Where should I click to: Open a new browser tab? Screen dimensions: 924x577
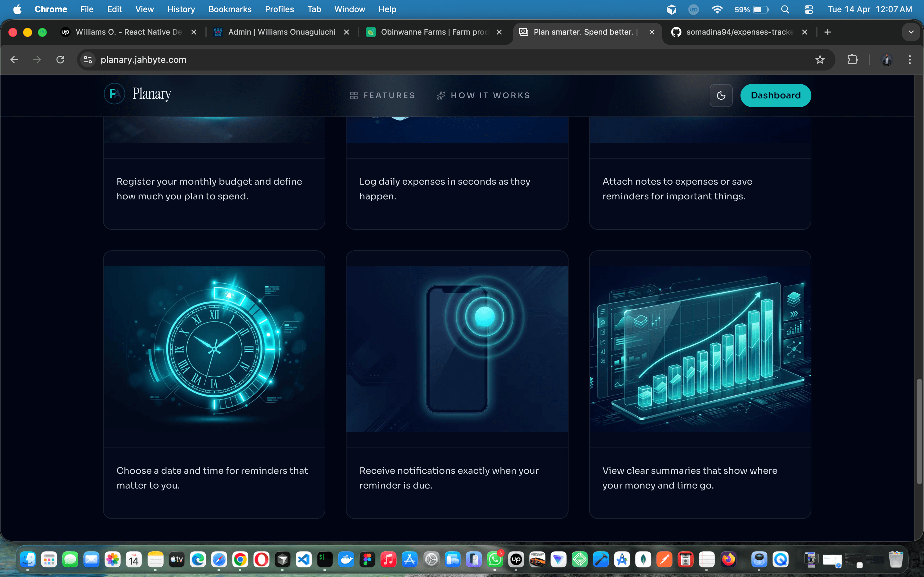point(827,32)
